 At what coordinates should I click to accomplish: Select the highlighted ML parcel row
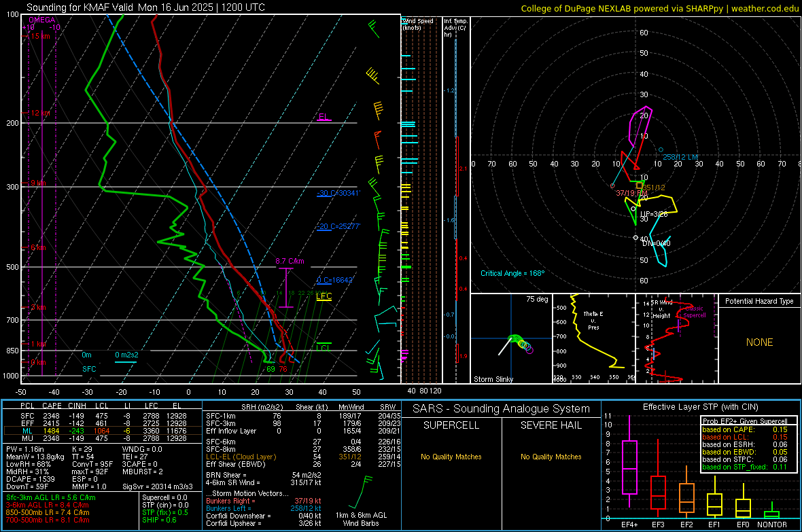point(103,431)
